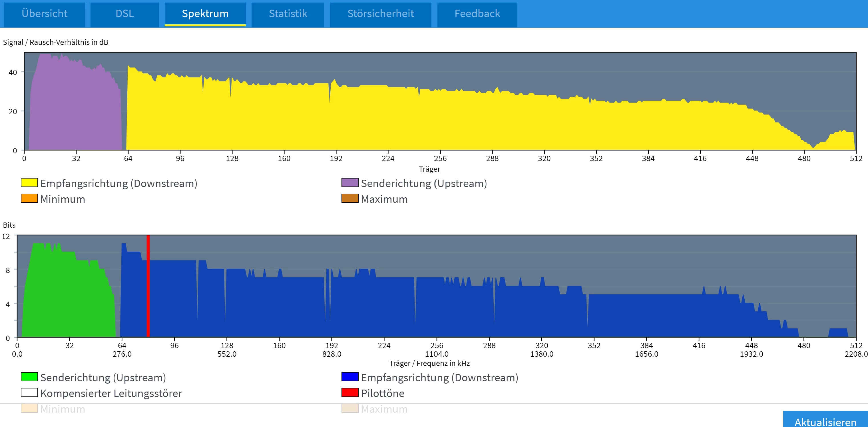Go to the Störsicherheit tab
This screenshot has height=427, width=868.
pos(380,14)
